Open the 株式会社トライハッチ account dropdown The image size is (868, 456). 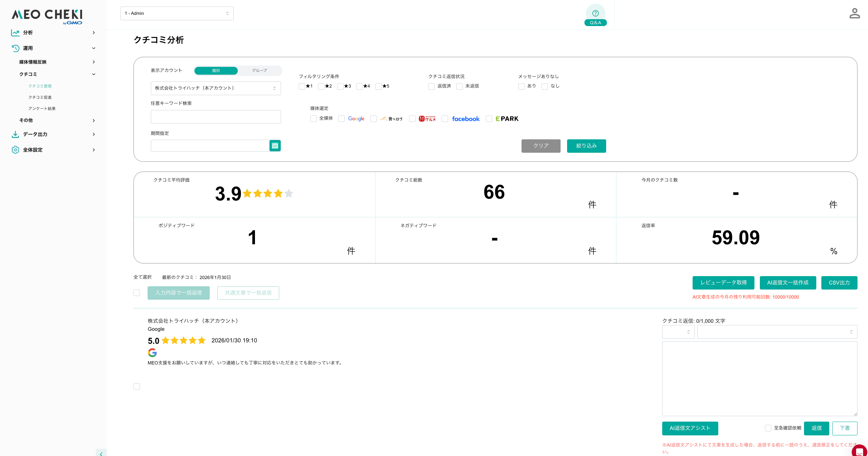click(216, 88)
